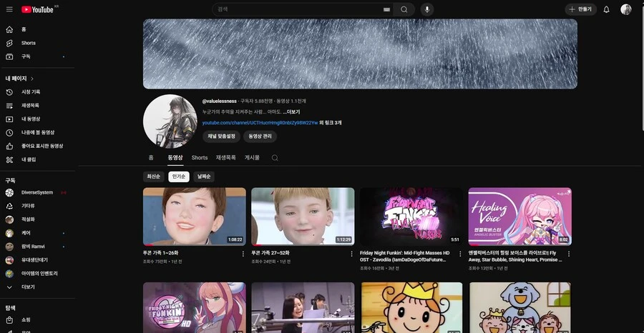This screenshot has height=333, width=644.
Task: Sort videos by 날짜순
Action: (204, 177)
